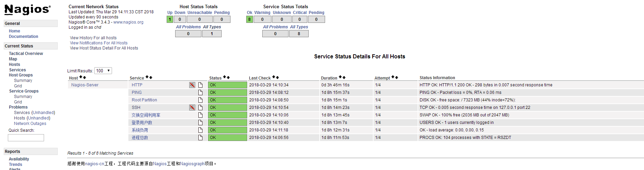The image size is (644, 170).
Task: Click the host Down column header
Action: [180, 13]
